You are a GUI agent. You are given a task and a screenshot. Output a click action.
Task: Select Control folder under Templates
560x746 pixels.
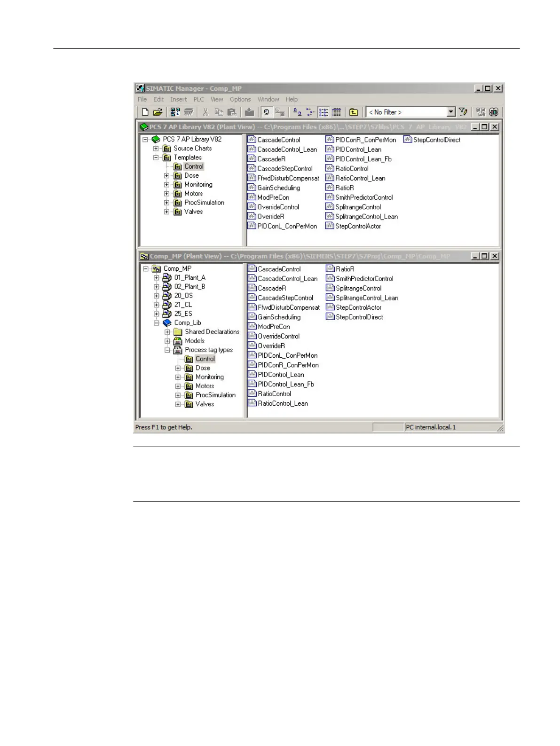[194, 166]
